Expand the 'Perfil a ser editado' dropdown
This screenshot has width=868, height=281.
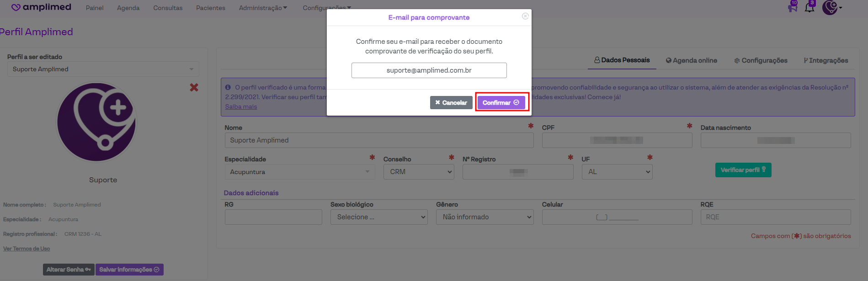[x=103, y=69]
